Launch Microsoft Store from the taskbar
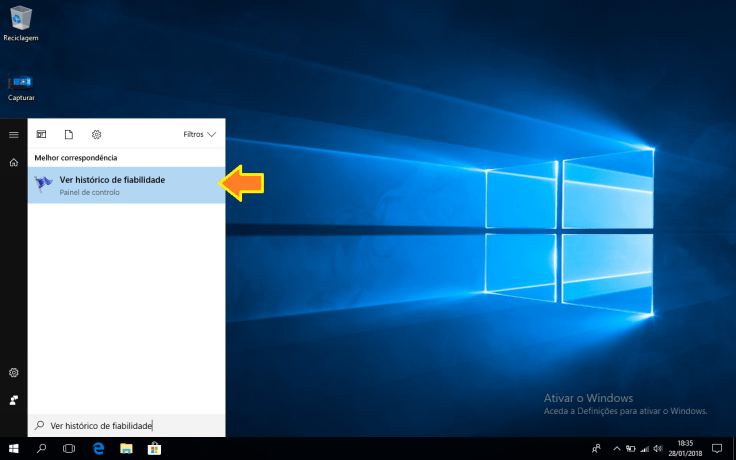Viewport: 736px width, 460px height. coord(155,449)
